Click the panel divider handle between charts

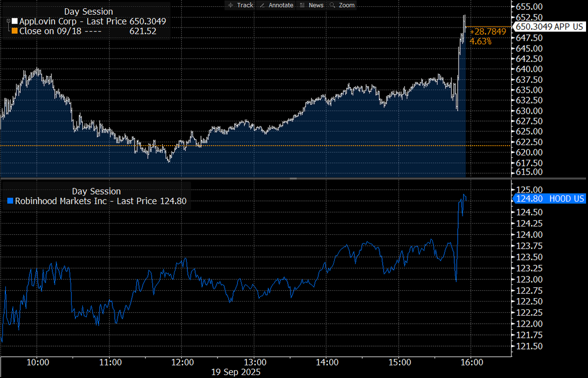coord(293,179)
